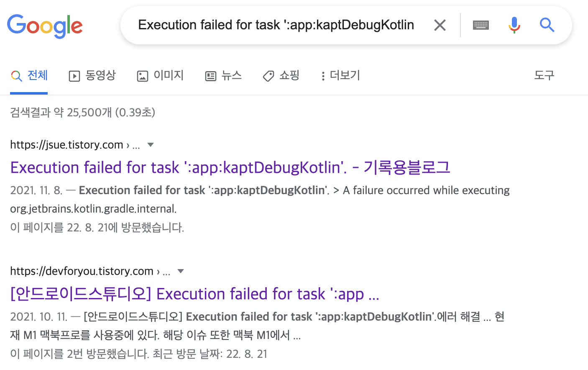Switch to the 이미지 images tab
The height and width of the screenshot is (370, 588).
[x=161, y=76]
